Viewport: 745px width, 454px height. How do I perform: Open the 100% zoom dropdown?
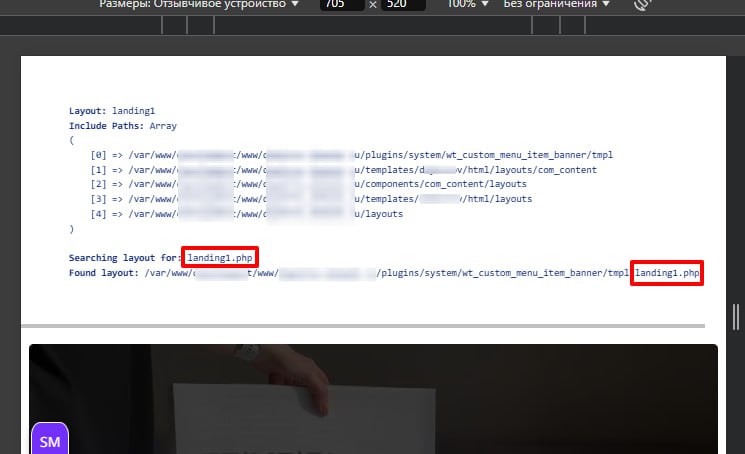[468, 4]
